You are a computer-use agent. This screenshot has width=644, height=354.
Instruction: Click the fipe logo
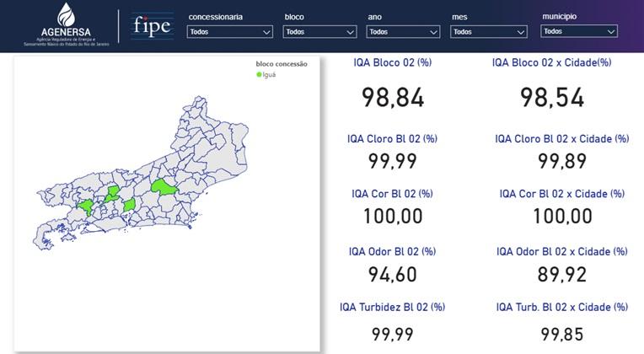pyautogui.click(x=152, y=25)
